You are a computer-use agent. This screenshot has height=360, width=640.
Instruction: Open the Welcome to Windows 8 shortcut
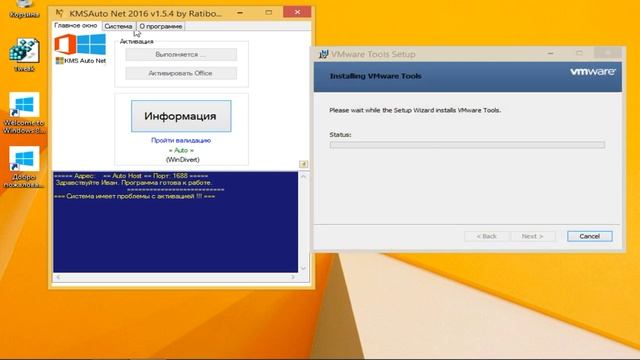[x=24, y=113]
